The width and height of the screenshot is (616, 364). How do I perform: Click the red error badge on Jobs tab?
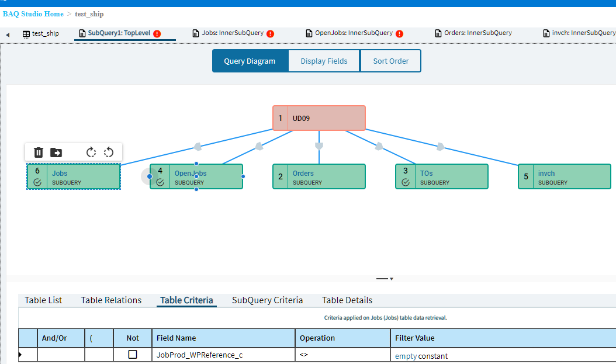click(x=270, y=34)
